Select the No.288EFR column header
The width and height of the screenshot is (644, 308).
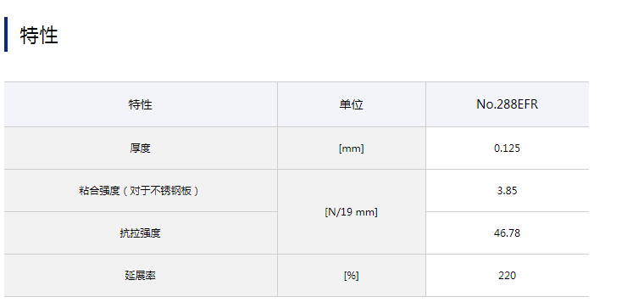[x=508, y=104]
